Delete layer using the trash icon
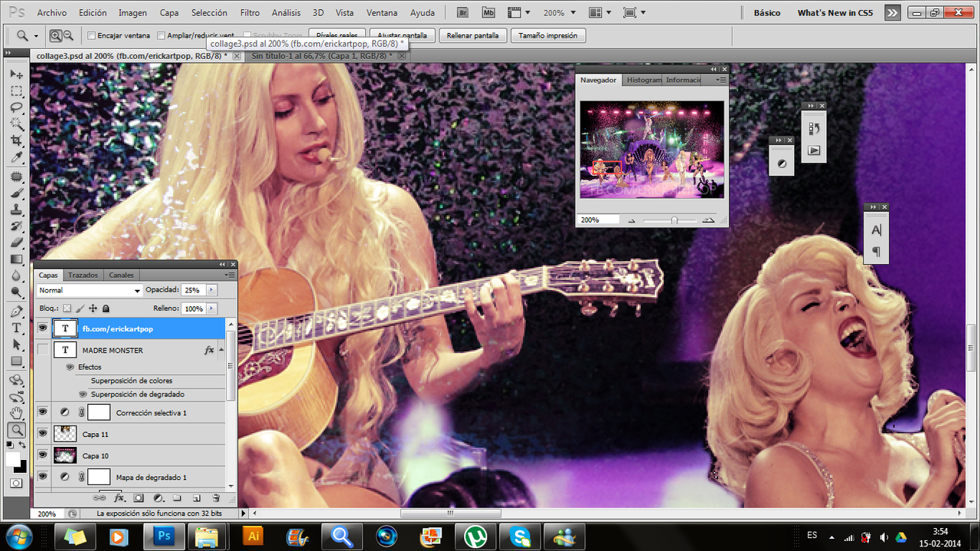This screenshot has height=551, width=980. click(x=216, y=498)
